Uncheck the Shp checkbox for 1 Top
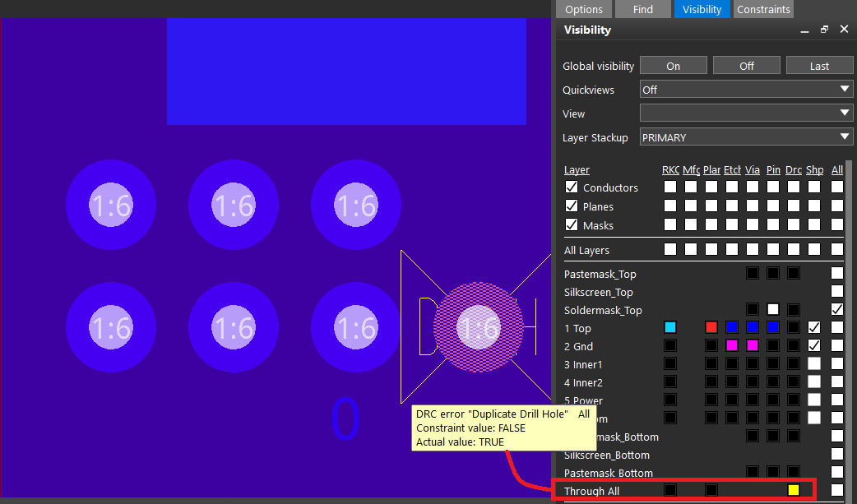Image resolution: width=857 pixels, height=504 pixels. [x=814, y=327]
